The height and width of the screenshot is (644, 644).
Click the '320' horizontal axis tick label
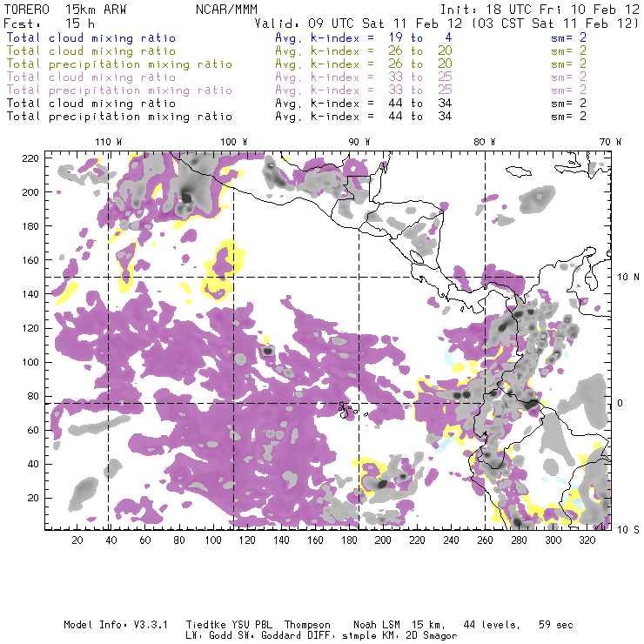click(587, 540)
